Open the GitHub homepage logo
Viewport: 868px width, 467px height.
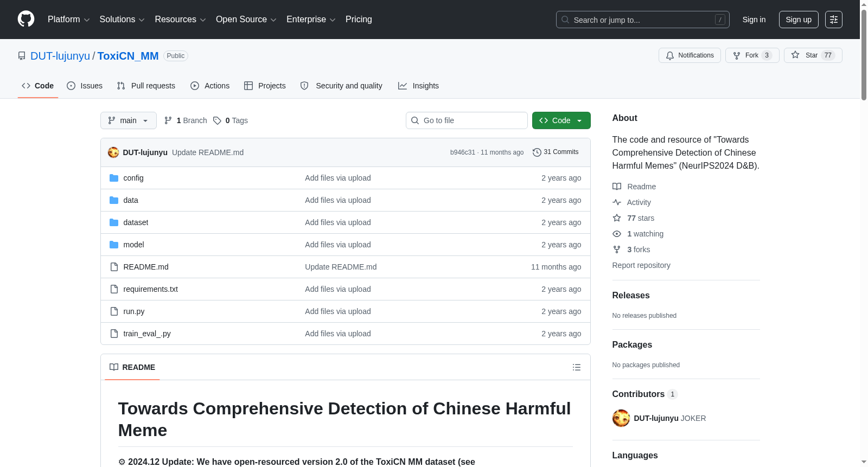[26, 19]
